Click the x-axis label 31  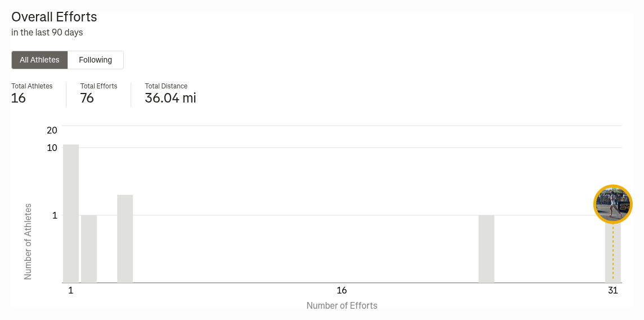click(x=613, y=291)
